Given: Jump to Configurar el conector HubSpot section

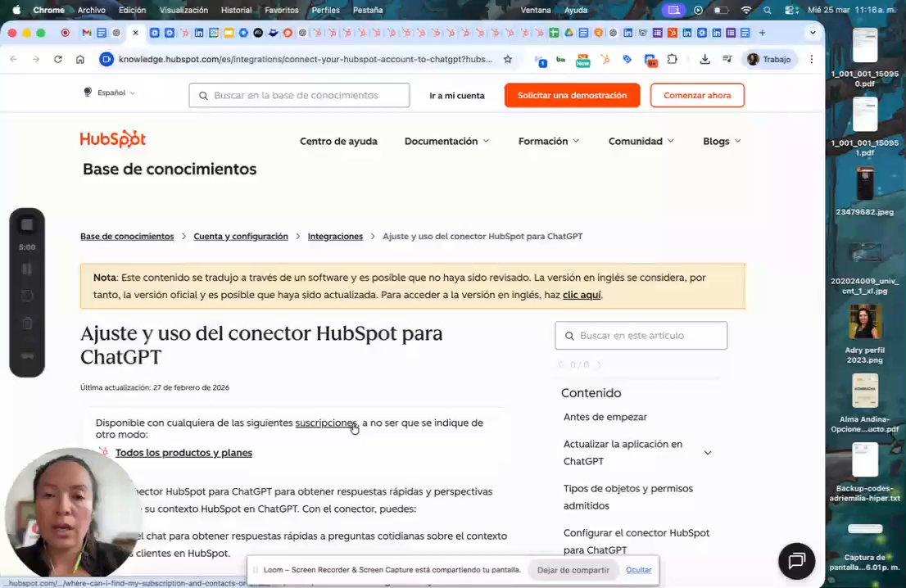Looking at the screenshot, I should 636,541.
